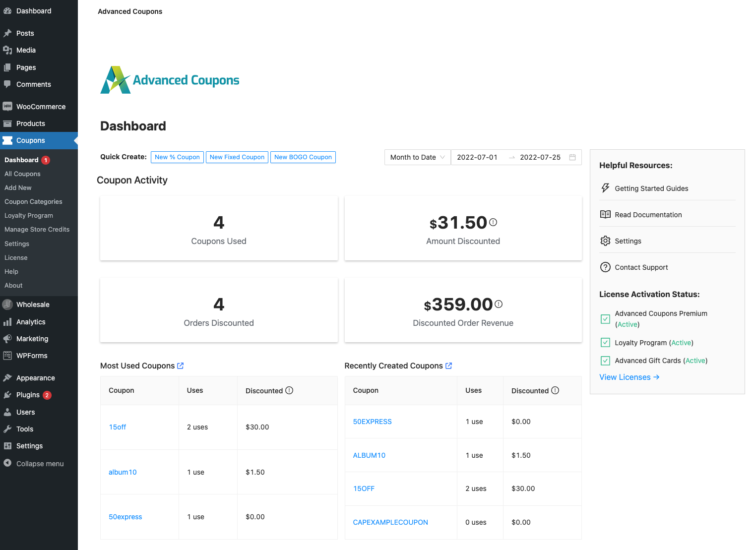
Task: Click the Marketing megaphone icon
Action: 7,339
